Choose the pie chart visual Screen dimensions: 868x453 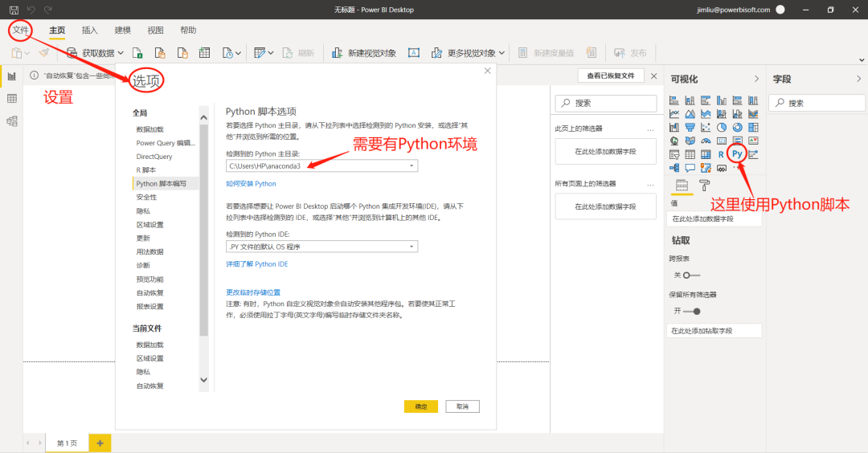(721, 127)
